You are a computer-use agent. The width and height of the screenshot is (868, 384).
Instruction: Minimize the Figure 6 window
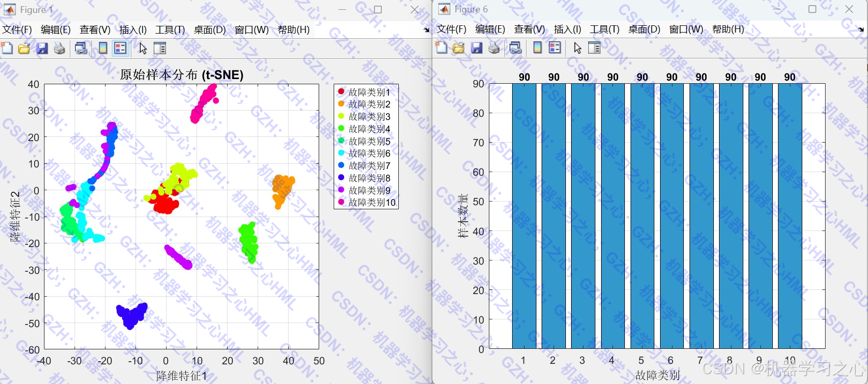[x=776, y=9]
